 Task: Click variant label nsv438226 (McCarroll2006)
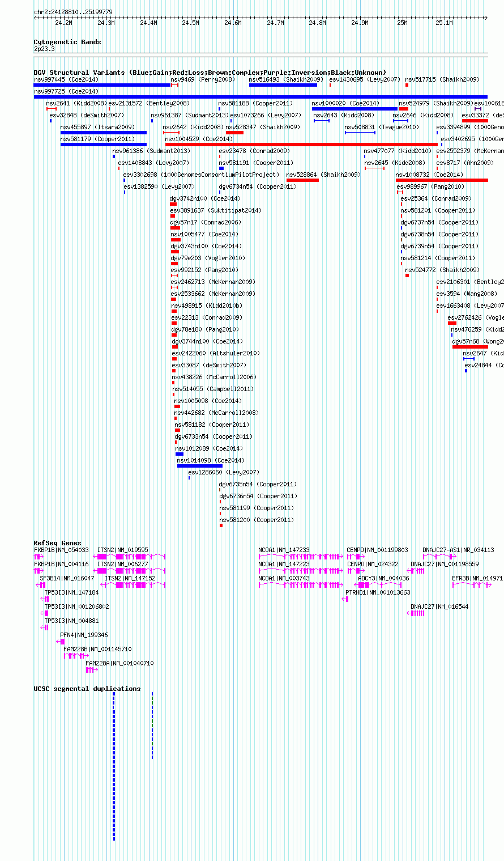click(x=214, y=378)
